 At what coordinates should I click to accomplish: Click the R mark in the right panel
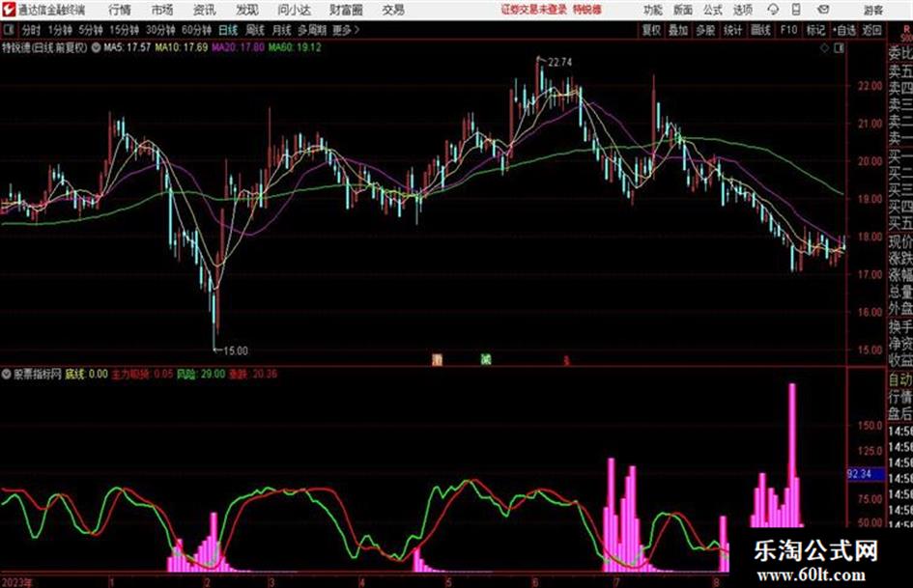pos(906,29)
